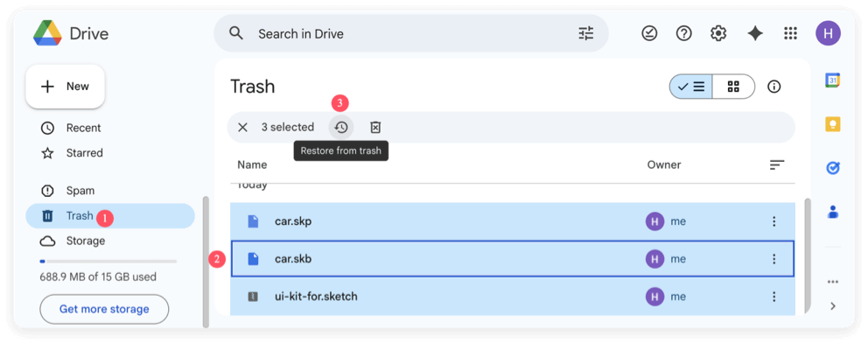868x344 pixels.
Task: Open Storage in sidebar
Action: [86, 241]
